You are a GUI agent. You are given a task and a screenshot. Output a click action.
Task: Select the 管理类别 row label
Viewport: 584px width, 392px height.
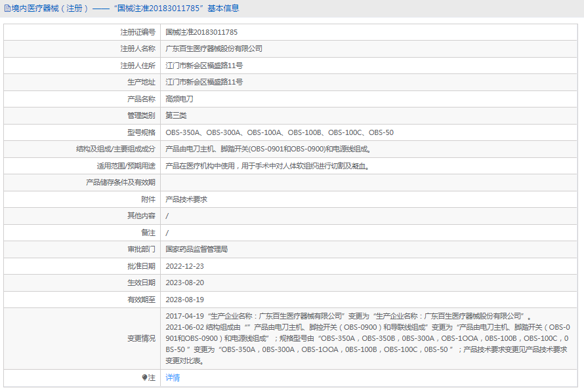pyautogui.click(x=141, y=115)
